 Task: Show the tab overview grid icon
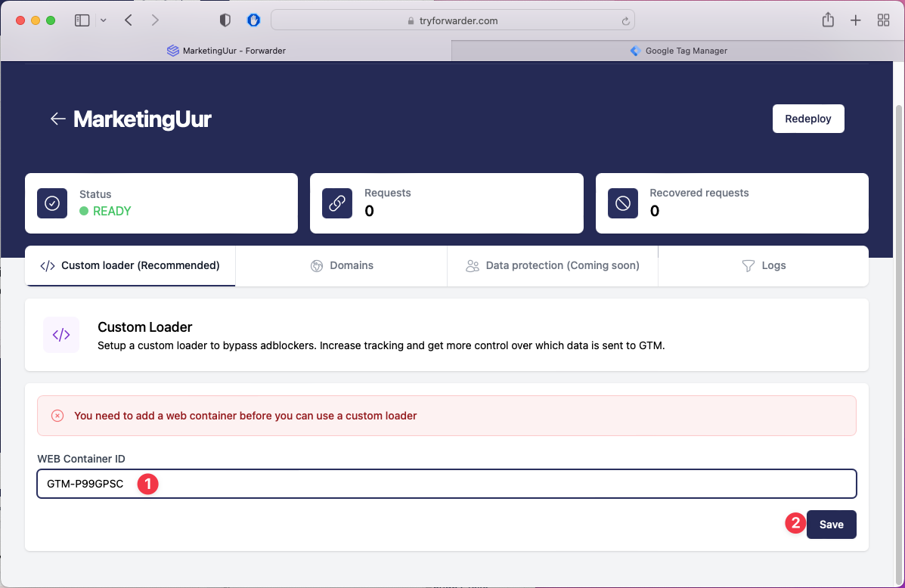883,20
